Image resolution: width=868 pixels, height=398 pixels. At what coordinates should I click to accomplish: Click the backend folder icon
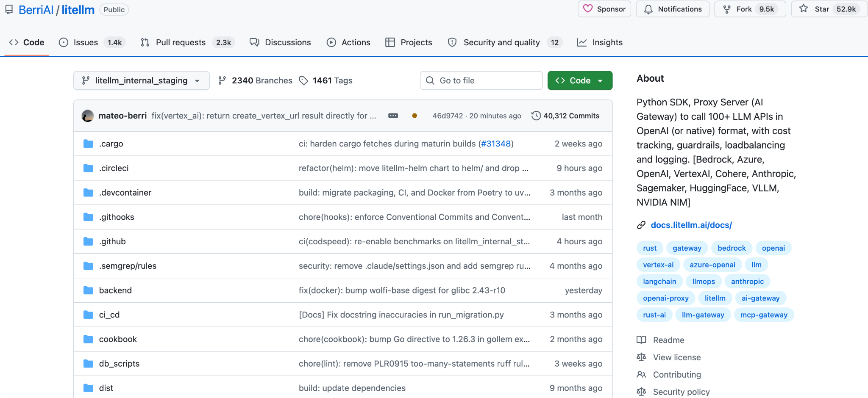click(88, 290)
